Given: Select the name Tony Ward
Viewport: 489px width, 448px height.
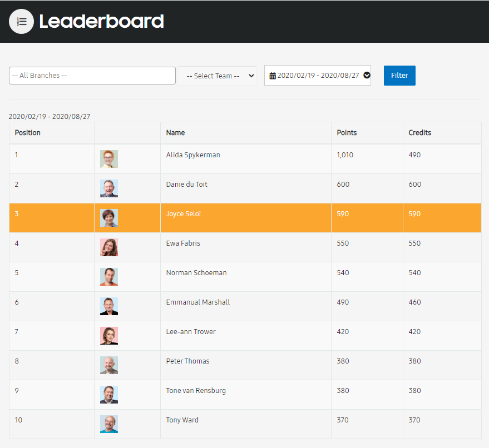Looking at the screenshot, I should 182,420.
